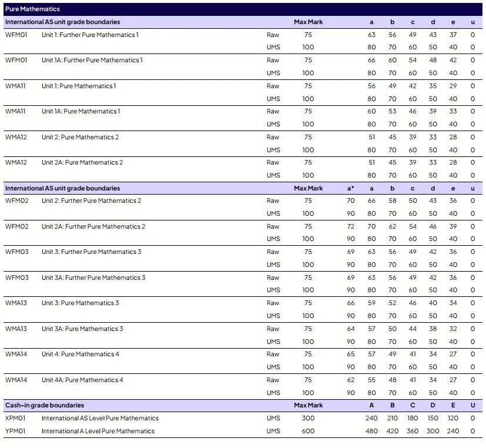
Task: Click the 600 max mark cell
Action: click(x=308, y=431)
